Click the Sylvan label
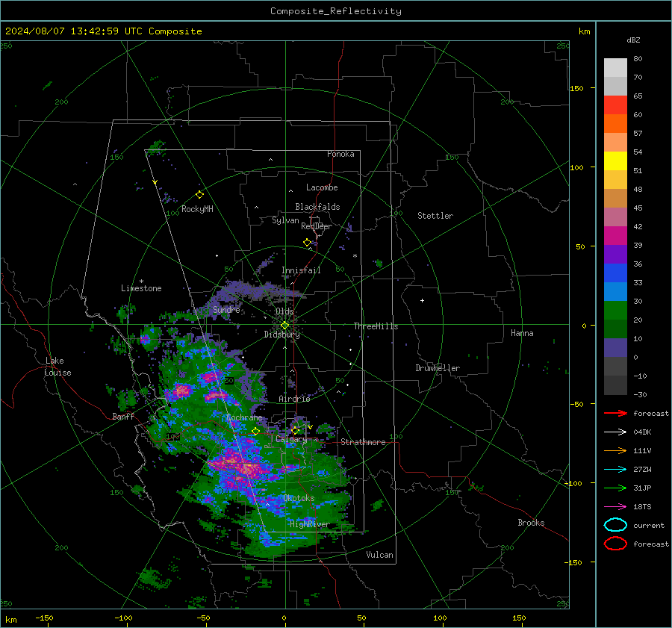 pos(285,220)
